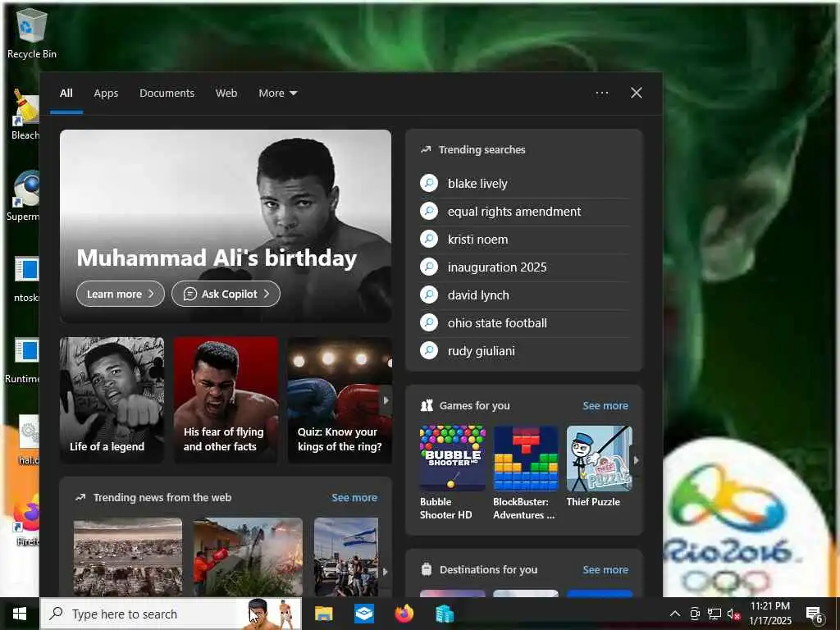The width and height of the screenshot is (840, 630).
Task: Open the network tray icon
Action: (714, 614)
